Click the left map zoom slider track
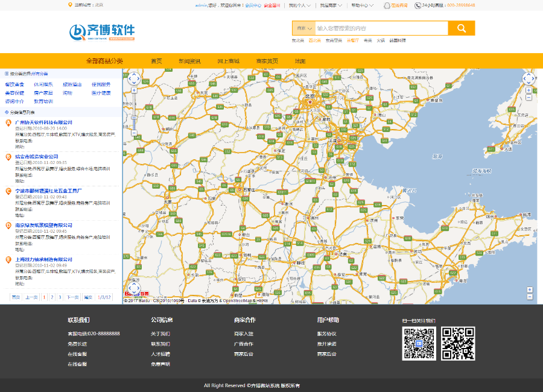This screenshot has height=392, width=543. coord(134,112)
